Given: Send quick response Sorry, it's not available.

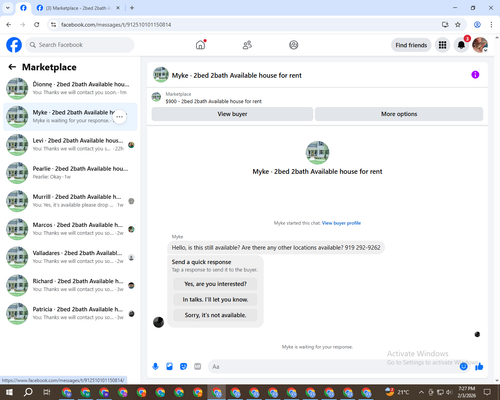Looking at the screenshot, I should click(215, 315).
